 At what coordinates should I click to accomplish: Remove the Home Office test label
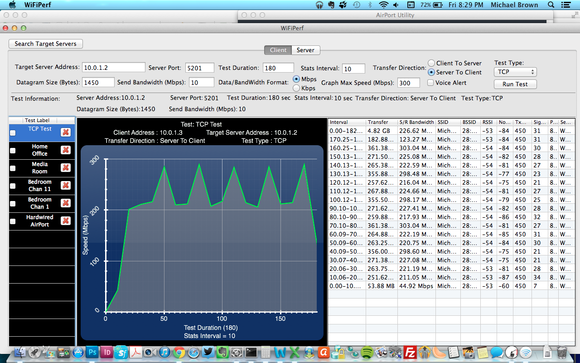65,150
